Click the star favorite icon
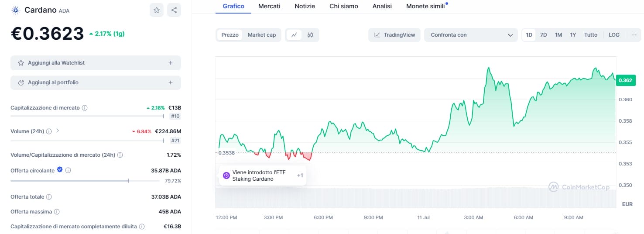Image resolution: width=644 pixels, height=234 pixels. tap(157, 10)
